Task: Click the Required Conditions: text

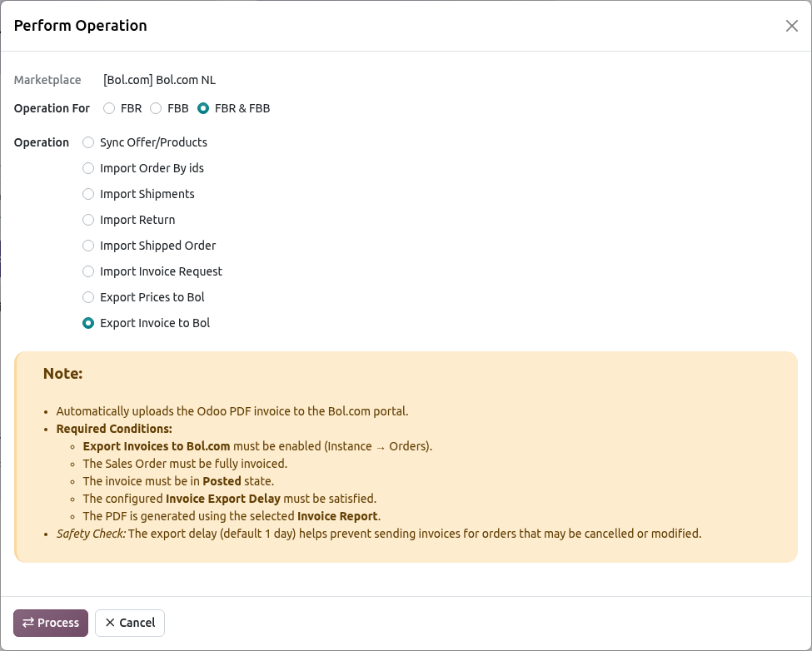Action: [114, 429]
